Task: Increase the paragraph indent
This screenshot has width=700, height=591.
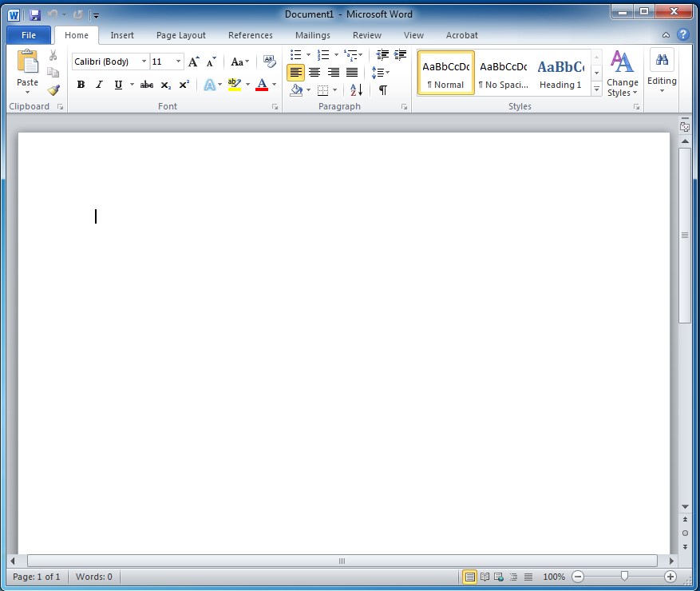Action: (x=400, y=55)
